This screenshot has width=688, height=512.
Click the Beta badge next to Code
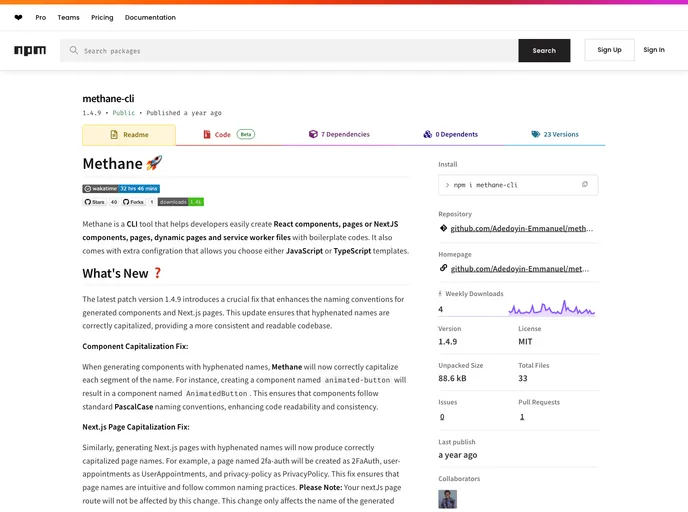point(246,134)
